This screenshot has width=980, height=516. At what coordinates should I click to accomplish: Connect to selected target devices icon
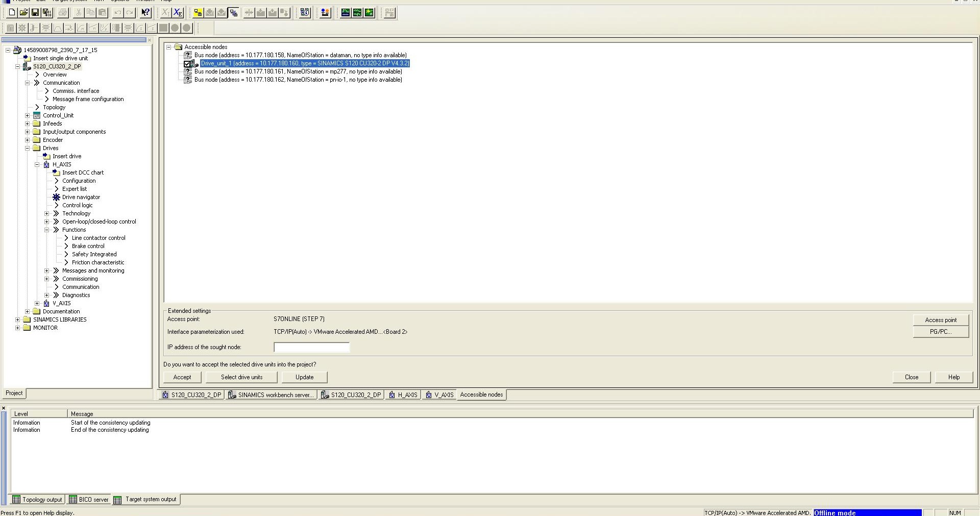click(x=198, y=13)
